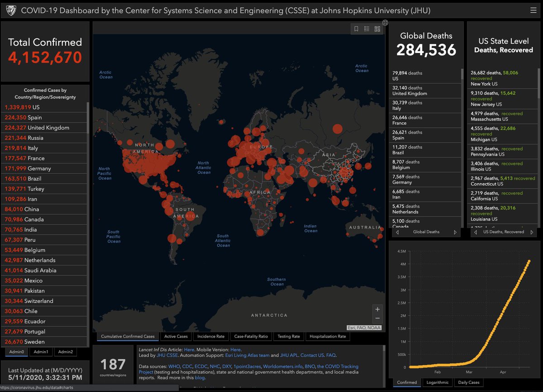Viewport: 543px width, 392px height.
Task: Select United Kingdom in confirmed cases list
Action: [45, 128]
